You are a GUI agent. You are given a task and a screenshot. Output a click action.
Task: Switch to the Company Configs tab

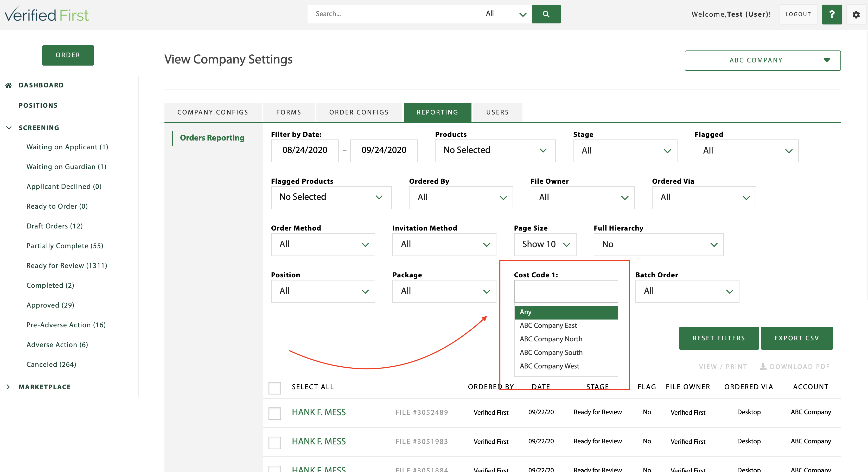(213, 112)
